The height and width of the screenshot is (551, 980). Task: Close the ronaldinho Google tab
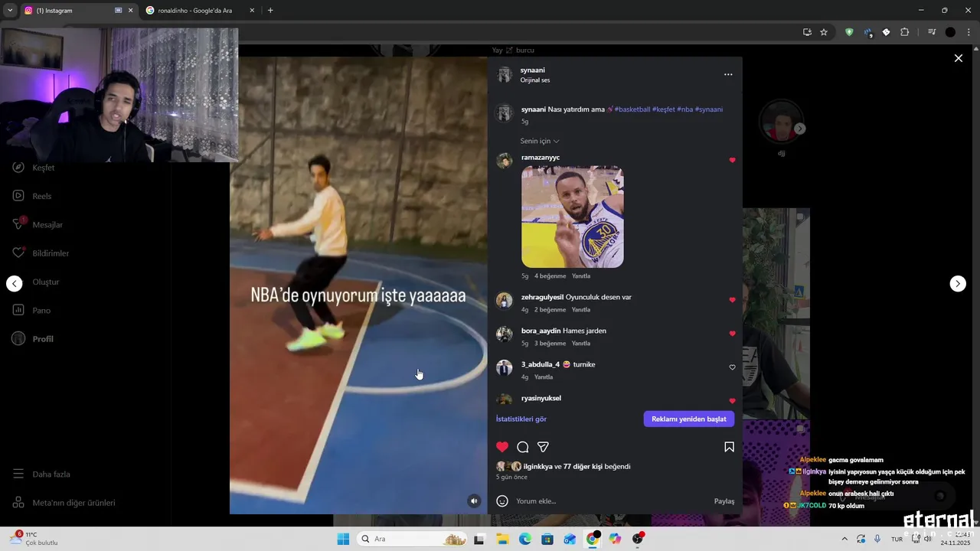coord(251,11)
